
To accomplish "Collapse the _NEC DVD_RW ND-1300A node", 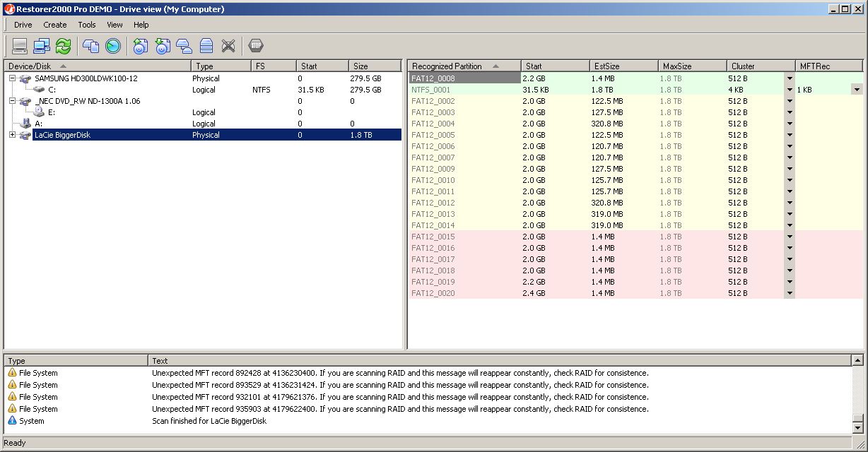I will (x=12, y=101).
